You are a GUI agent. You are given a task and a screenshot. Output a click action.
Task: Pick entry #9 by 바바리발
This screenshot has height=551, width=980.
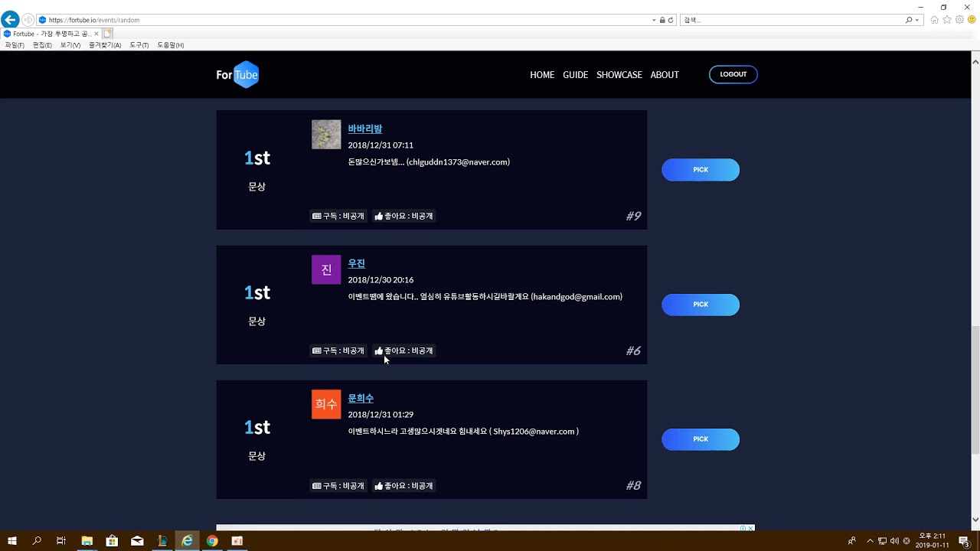[701, 170]
